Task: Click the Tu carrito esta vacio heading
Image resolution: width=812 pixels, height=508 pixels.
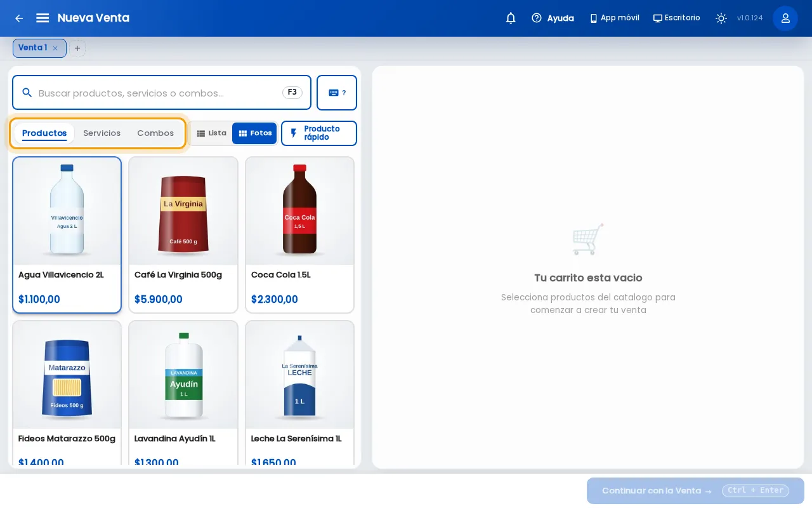Action: [x=588, y=278]
